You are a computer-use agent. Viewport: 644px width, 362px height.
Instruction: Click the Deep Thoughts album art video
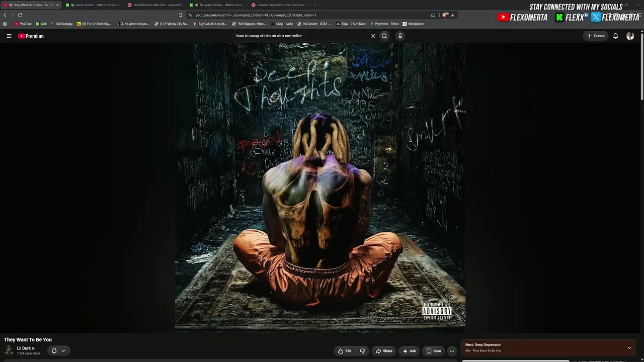coord(320,188)
